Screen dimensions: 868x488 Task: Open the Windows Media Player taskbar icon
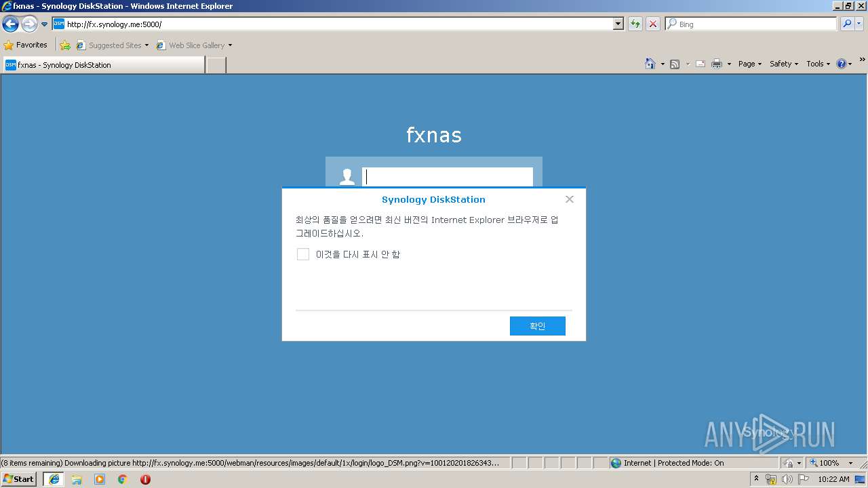coord(100,479)
